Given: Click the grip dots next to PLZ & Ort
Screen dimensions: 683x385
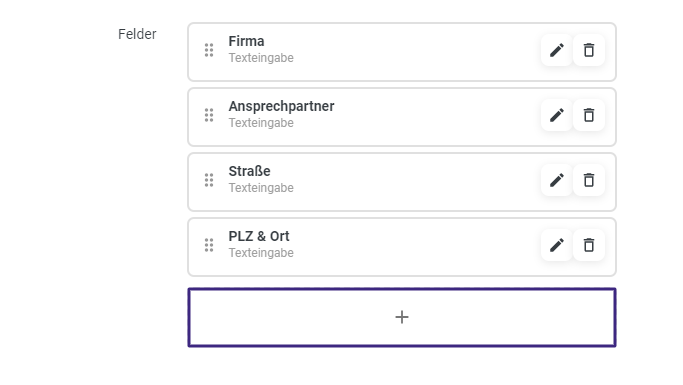Looking at the screenshot, I should point(209,245).
